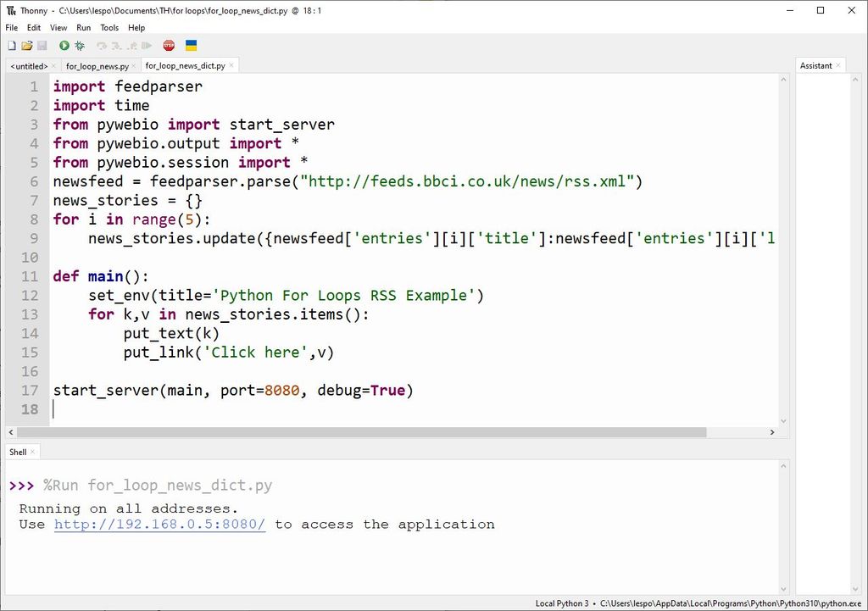The width and height of the screenshot is (868, 611).
Task: Open the File menu
Action: click(x=12, y=28)
